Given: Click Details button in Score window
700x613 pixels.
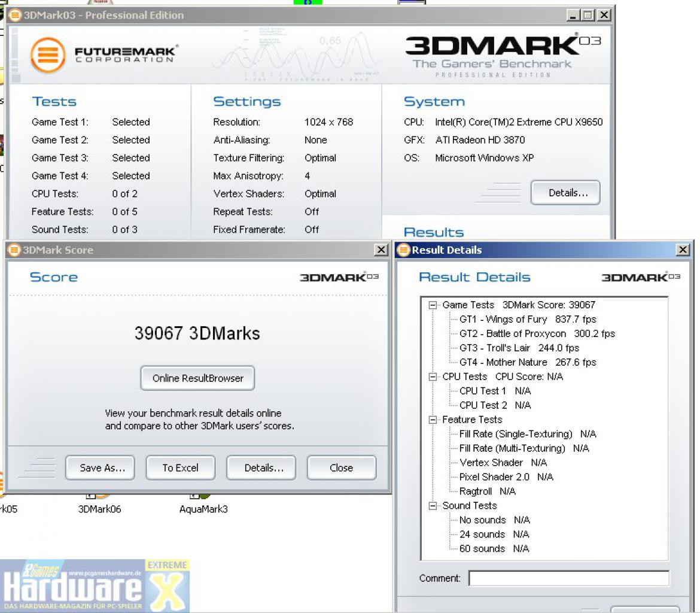Looking at the screenshot, I should pyautogui.click(x=261, y=468).
